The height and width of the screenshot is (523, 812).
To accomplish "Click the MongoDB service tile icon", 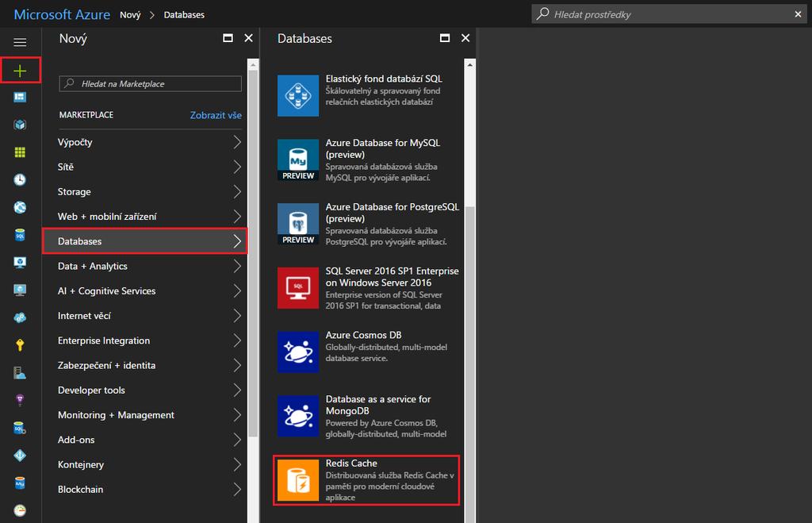I will coord(298,416).
